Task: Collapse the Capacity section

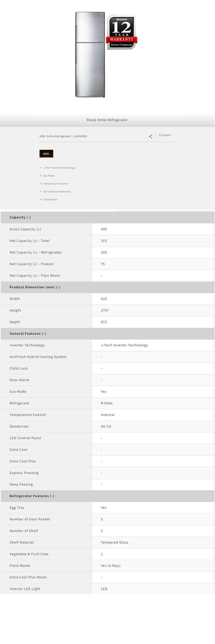Action: pos(20,217)
